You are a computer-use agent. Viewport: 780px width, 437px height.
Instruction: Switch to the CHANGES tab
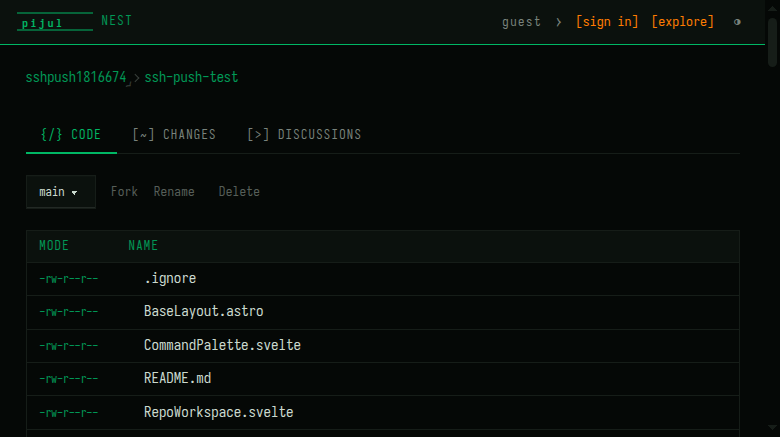click(x=174, y=135)
